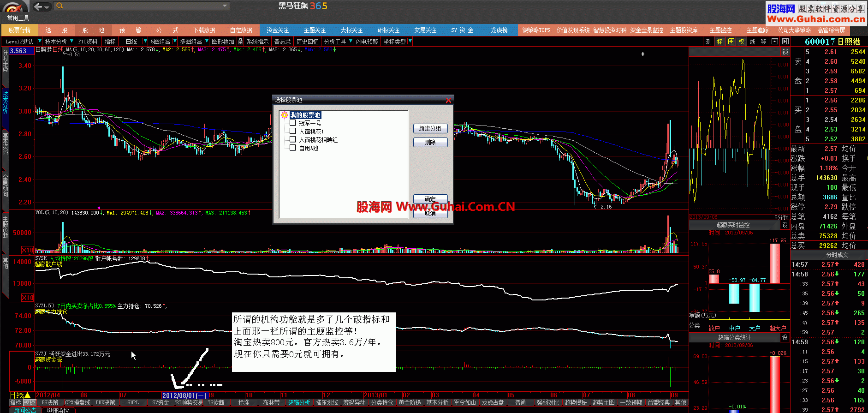Click the 取消 cancel button
This screenshot has width=868, height=413.
tap(430, 213)
